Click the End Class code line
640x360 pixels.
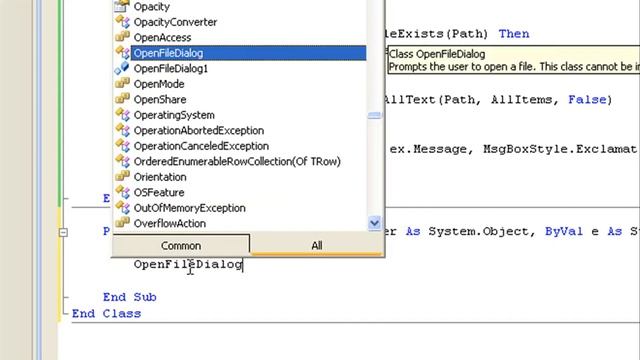coord(107,314)
